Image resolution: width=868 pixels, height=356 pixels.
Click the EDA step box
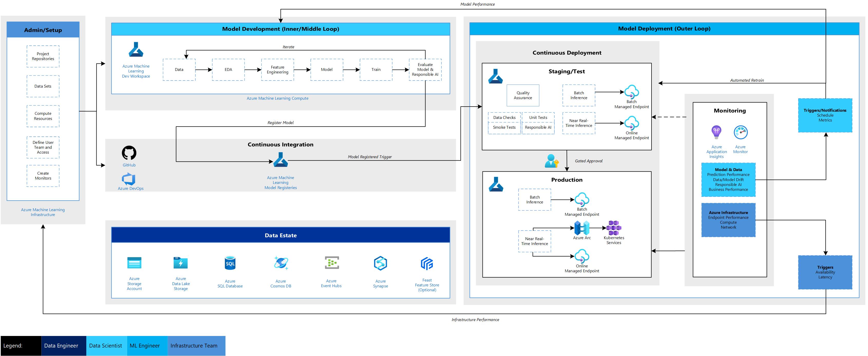[x=228, y=70]
